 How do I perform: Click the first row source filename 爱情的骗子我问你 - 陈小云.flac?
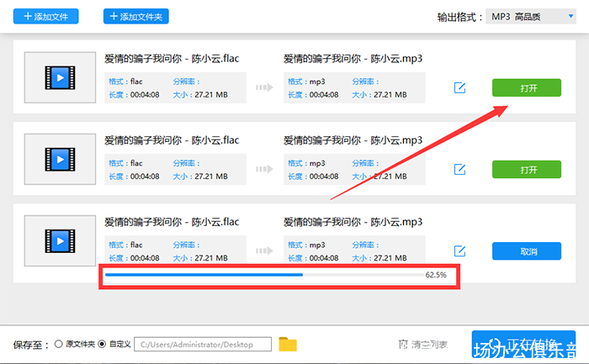172,59
